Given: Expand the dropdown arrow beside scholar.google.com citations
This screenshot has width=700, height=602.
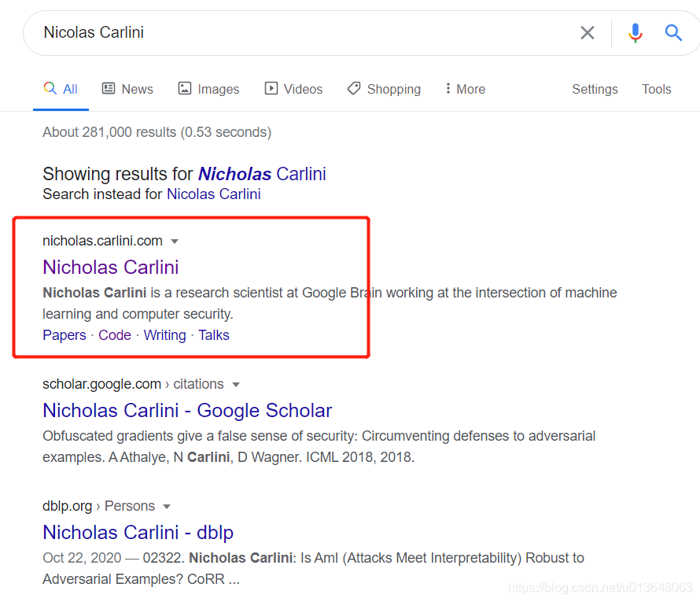Looking at the screenshot, I should [236, 385].
